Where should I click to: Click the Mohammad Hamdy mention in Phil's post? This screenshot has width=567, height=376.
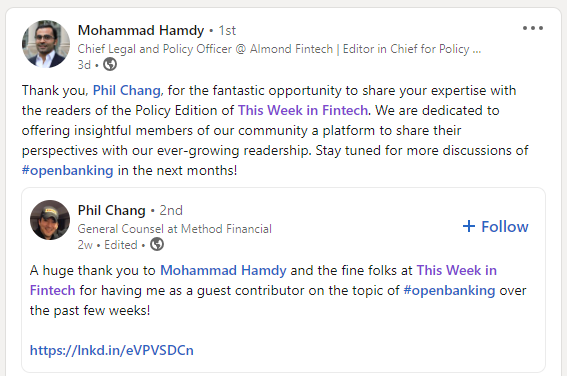pos(223,270)
